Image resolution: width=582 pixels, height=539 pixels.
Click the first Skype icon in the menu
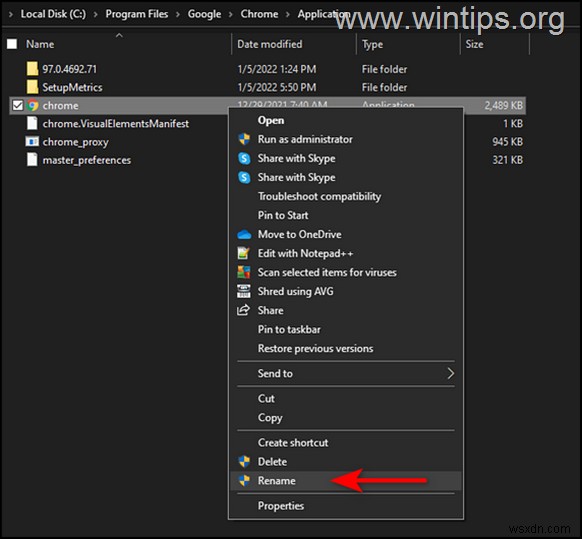tap(244, 158)
